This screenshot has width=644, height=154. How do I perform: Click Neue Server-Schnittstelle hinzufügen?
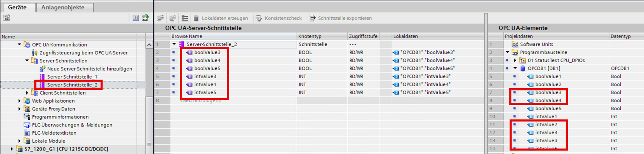[x=90, y=69]
